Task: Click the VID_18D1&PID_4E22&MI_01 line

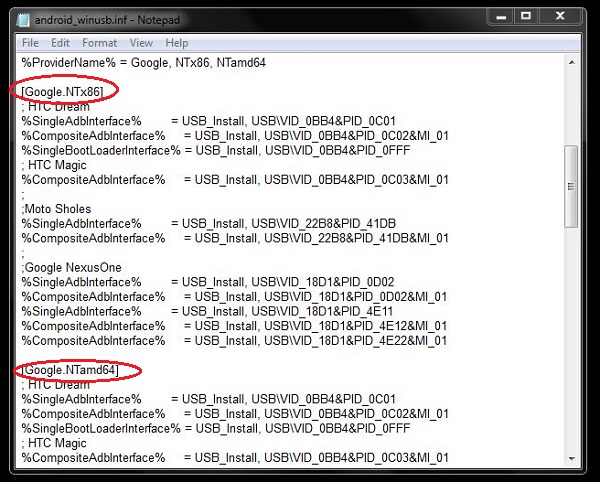Action: click(234, 341)
